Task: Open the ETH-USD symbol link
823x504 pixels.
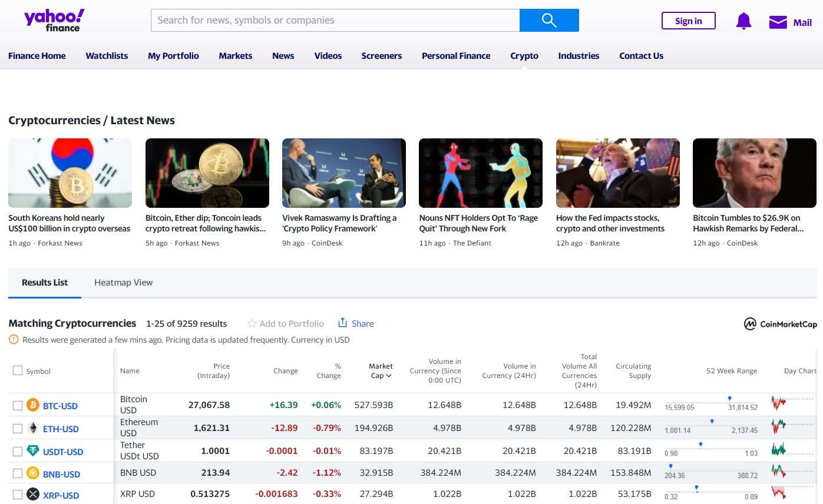Action: 61,429
